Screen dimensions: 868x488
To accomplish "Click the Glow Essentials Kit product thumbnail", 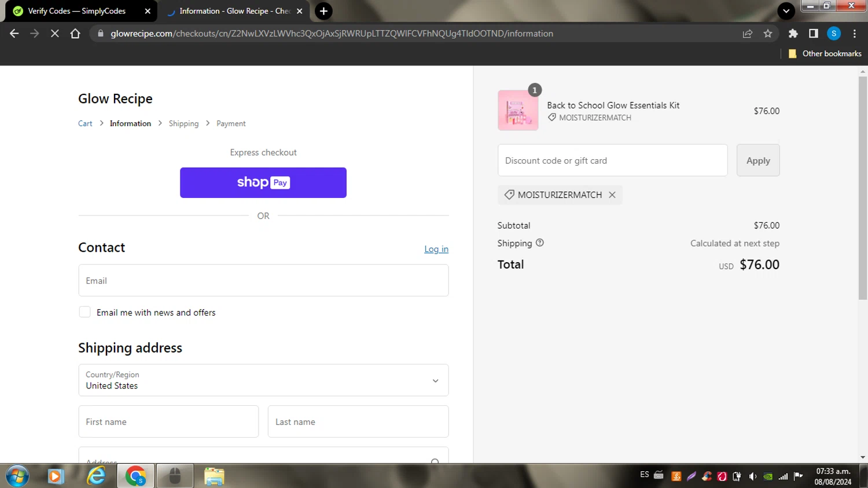I will pyautogui.click(x=518, y=110).
